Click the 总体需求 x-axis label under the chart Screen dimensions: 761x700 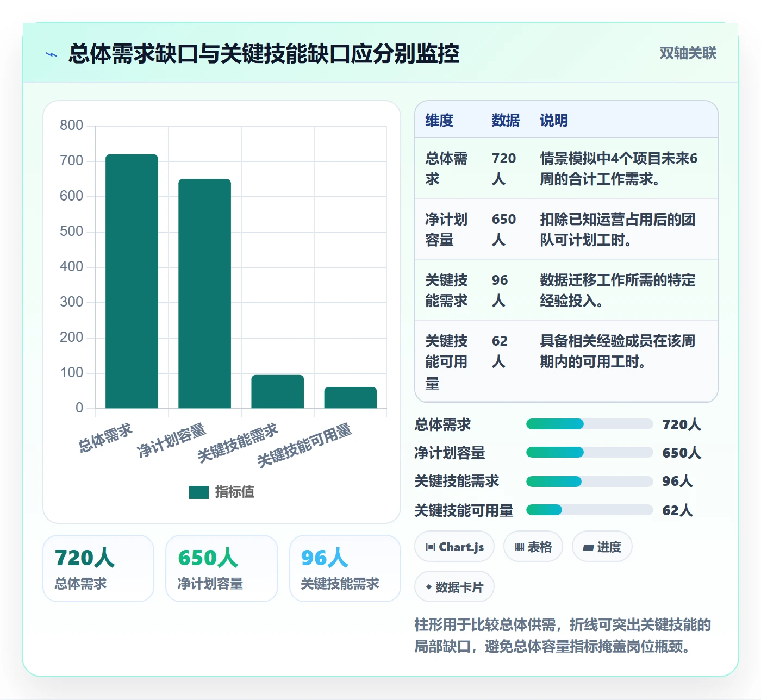[105, 438]
